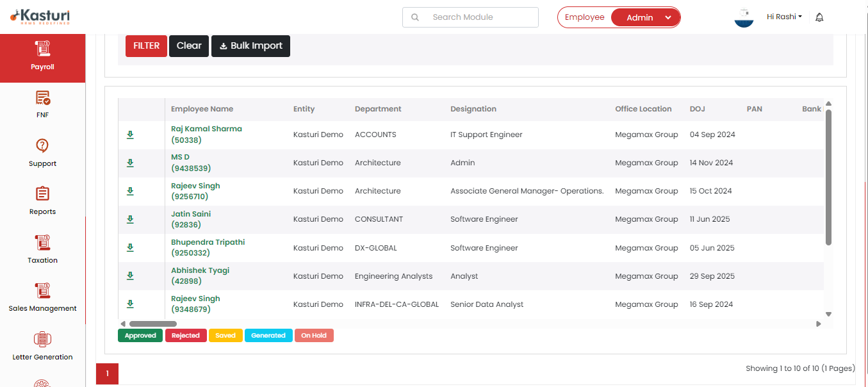Screen dimensions: 868x387
Task: Click the Approved status legend
Action: (x=140, y=336)
